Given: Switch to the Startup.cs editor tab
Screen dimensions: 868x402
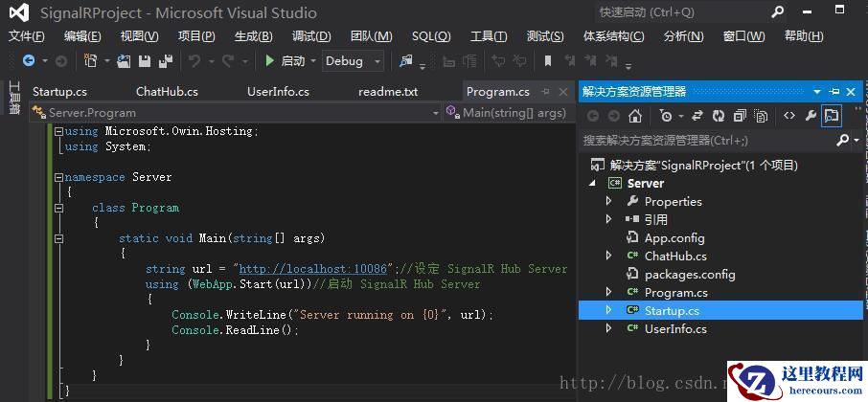Looking at the screenshot, I should coord(59,92).
